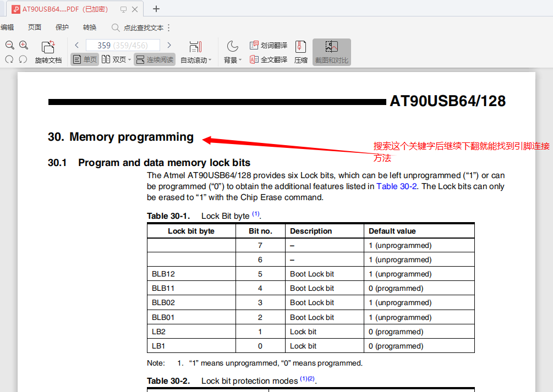Go to next page arrow

point(169,45)
